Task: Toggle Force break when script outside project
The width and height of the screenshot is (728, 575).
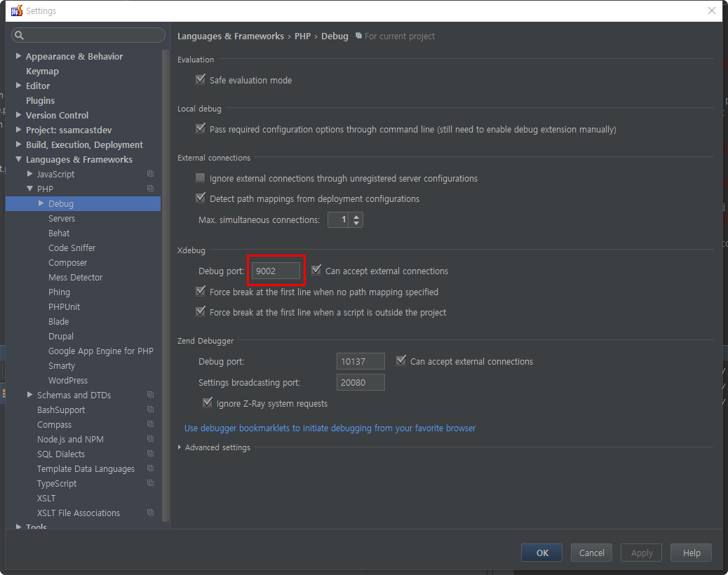Action: point(201,311)
